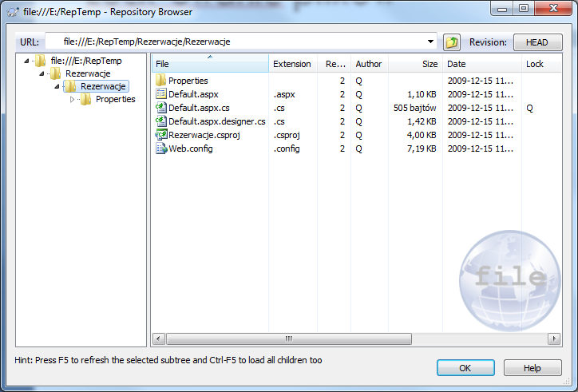Click the .csproj extension cell
Image resolution: width=578 pixels, height=392 pixels.
(287, 135)
